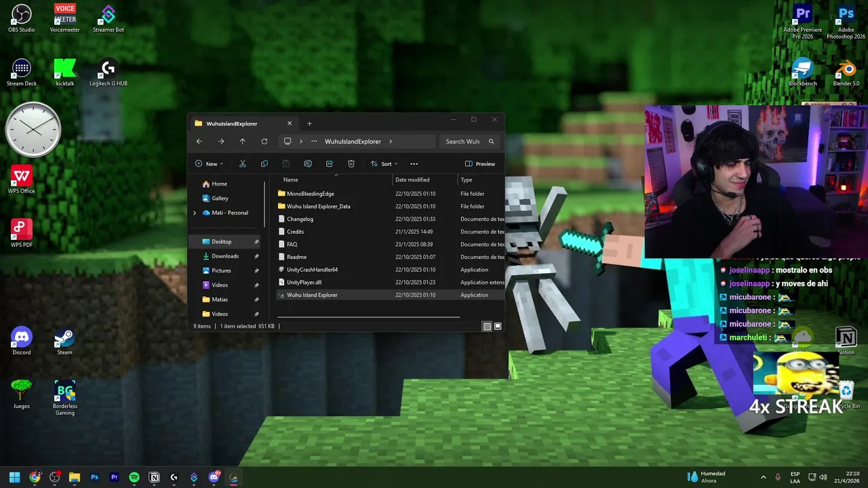Click Spotify icon in the taskbar
The height and width of the screenshot is (488, 868).
coord(134,477)
